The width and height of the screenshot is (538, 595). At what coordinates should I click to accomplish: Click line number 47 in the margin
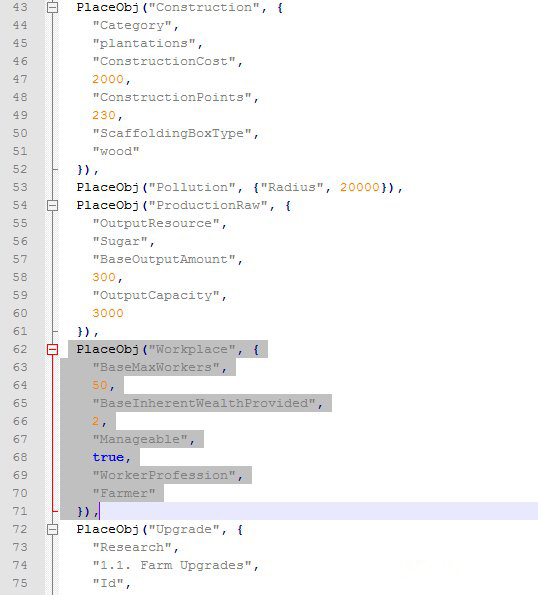pyautogui.click(x=20, y=80)
